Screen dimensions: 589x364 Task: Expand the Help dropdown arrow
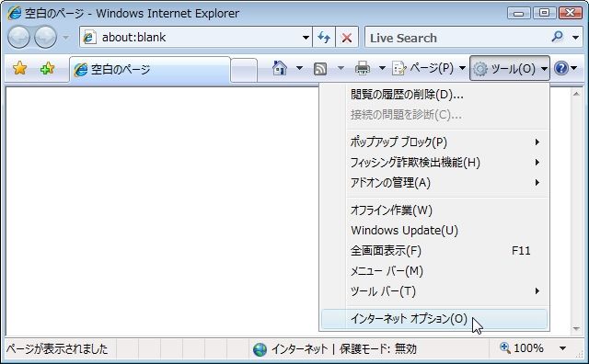[574, 68]
